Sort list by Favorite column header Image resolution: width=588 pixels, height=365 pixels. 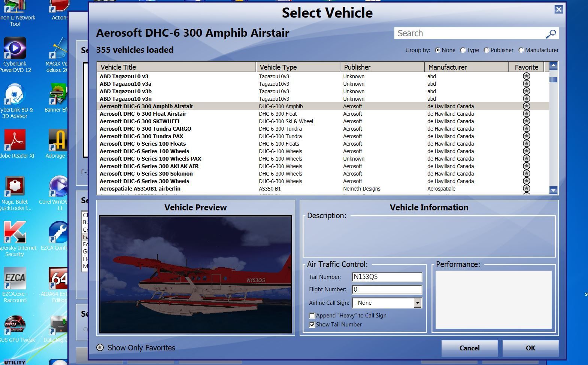(526, 67)
